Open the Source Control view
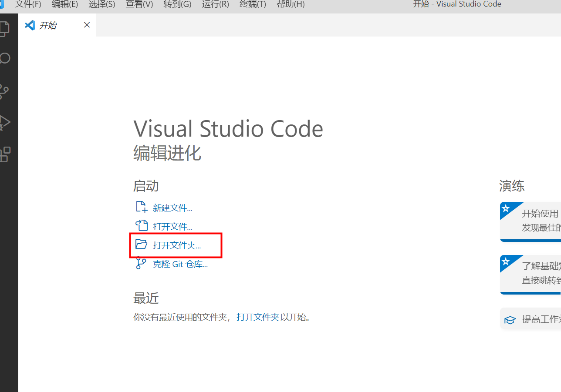This screenshot has height=392, width=561. (4, 91)
